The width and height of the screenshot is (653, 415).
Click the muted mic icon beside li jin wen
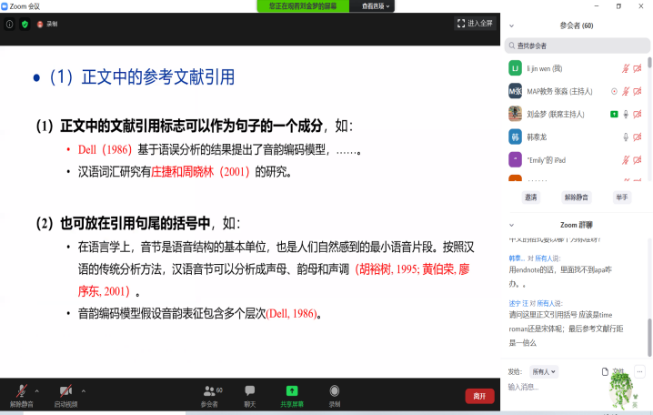coord(625,68)
